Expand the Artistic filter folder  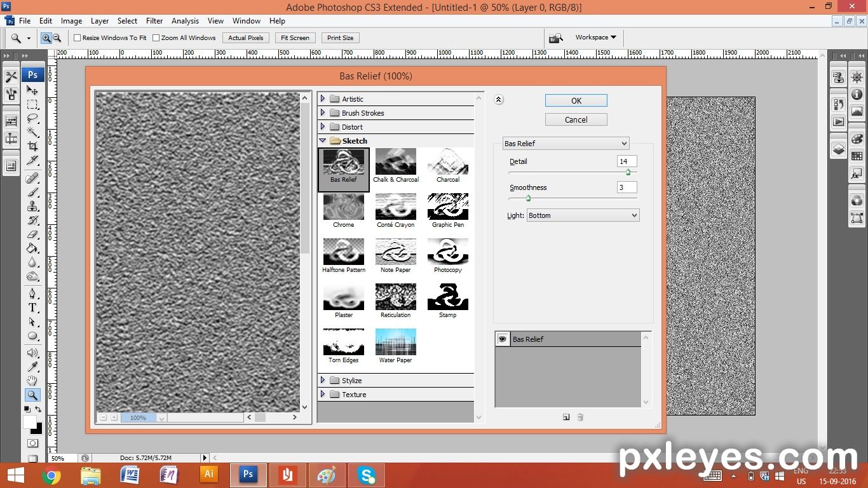(x=323, y=98)
